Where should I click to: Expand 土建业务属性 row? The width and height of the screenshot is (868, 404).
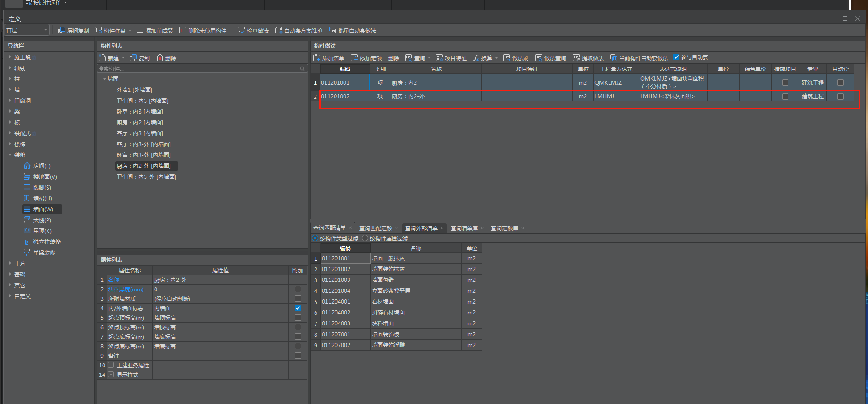pyautogui.click(x=111, y=365)
